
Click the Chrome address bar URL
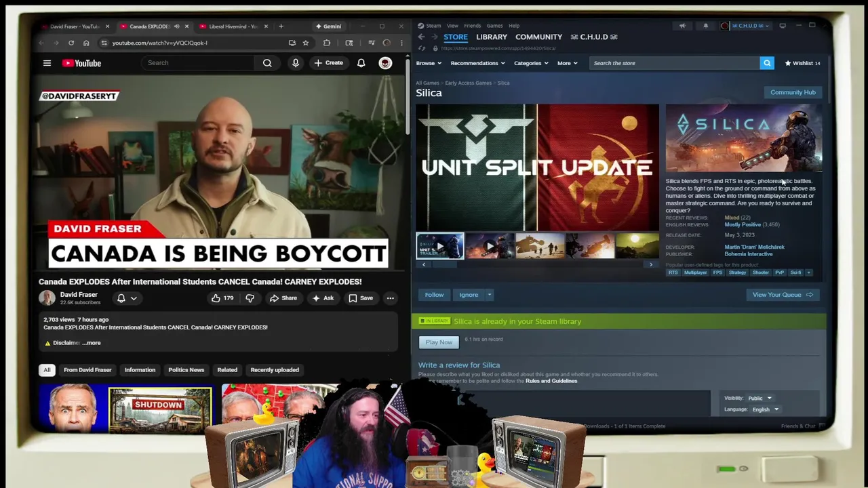pos(159,43)
